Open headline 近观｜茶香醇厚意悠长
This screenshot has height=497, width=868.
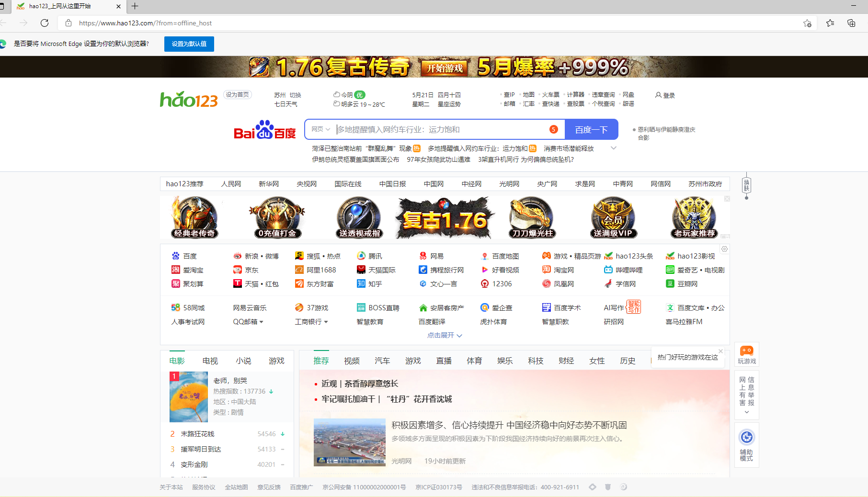tap(360, 384)
